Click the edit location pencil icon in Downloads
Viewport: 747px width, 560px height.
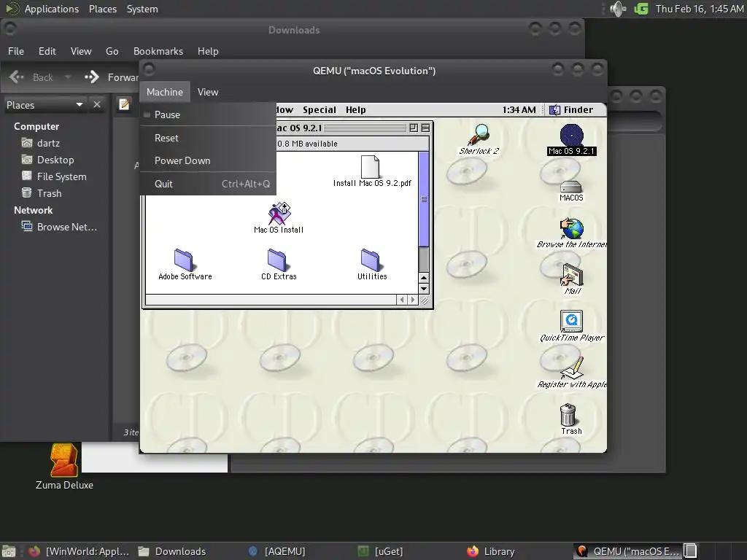tap(124, 104)
